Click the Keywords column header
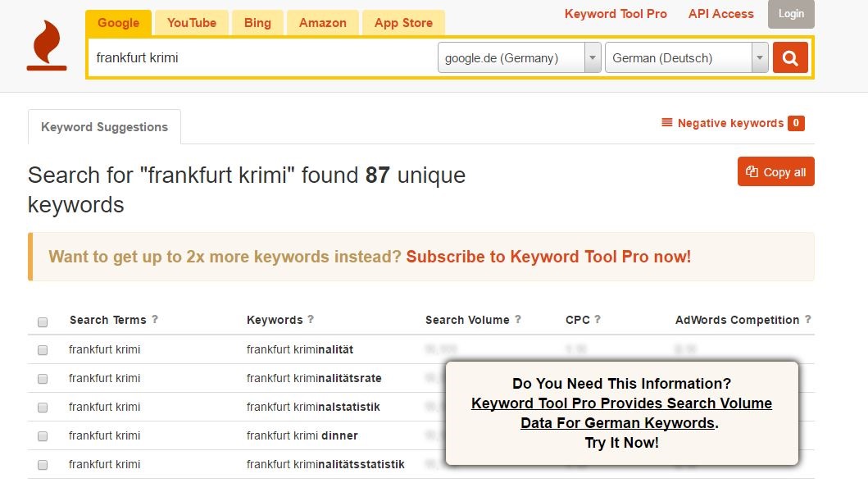The height and width of the screenshot is (483, 868). coord(275,320)
